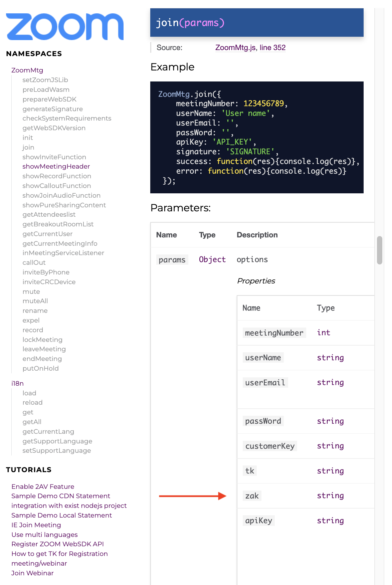Image resolution: width=392 pixels, height=585 pixels.
Task: Go to setZoomJSLib method
Action: (45, 80)
